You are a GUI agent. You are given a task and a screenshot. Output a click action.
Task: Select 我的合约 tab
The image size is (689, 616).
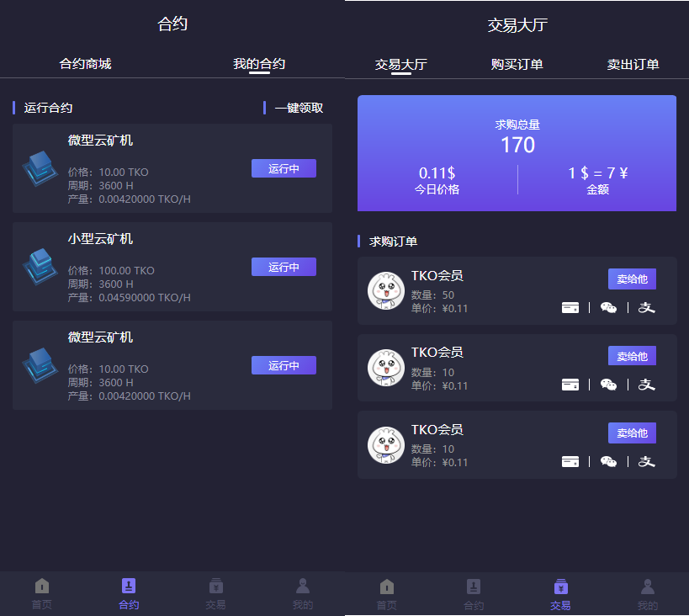coord(259,64)
